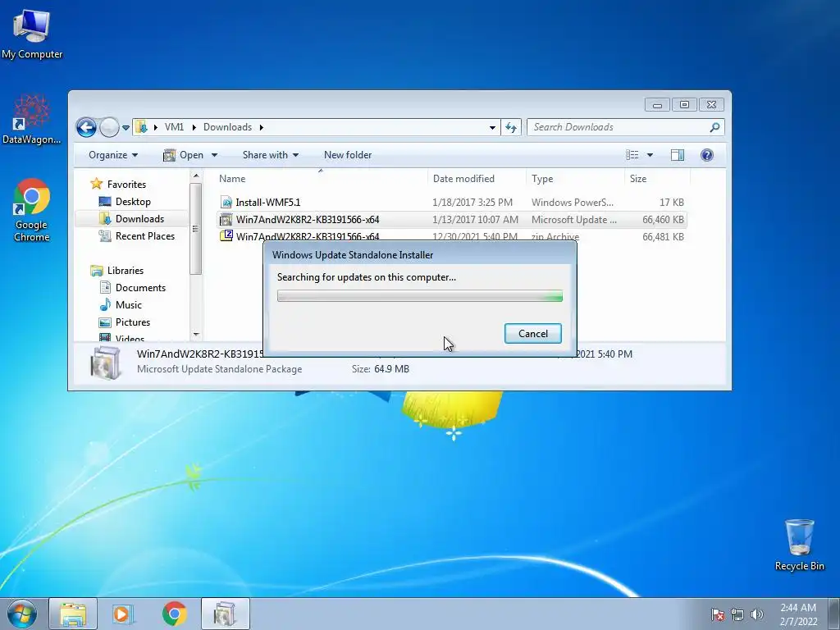Click the 1/18/2017 3:25 PM date cell
The width and height of the screenshot is (840, 630).
coord(472,202)
